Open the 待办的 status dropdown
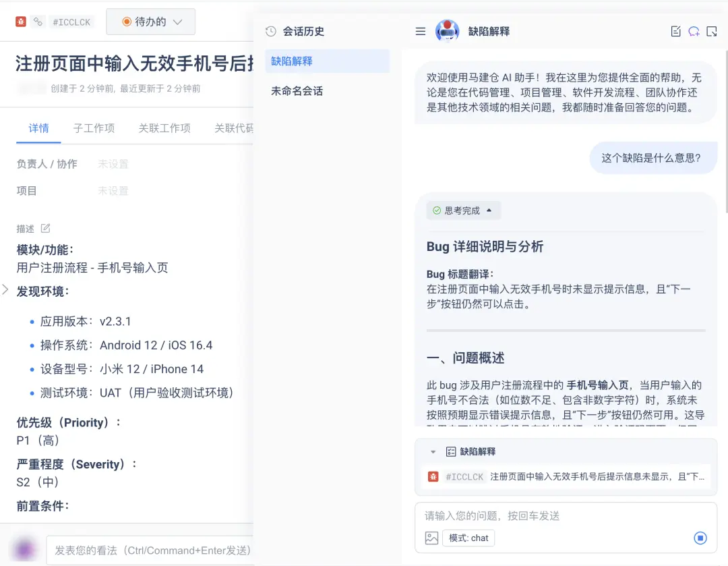Screen dimensions: 728x566 tap(150, 22)
